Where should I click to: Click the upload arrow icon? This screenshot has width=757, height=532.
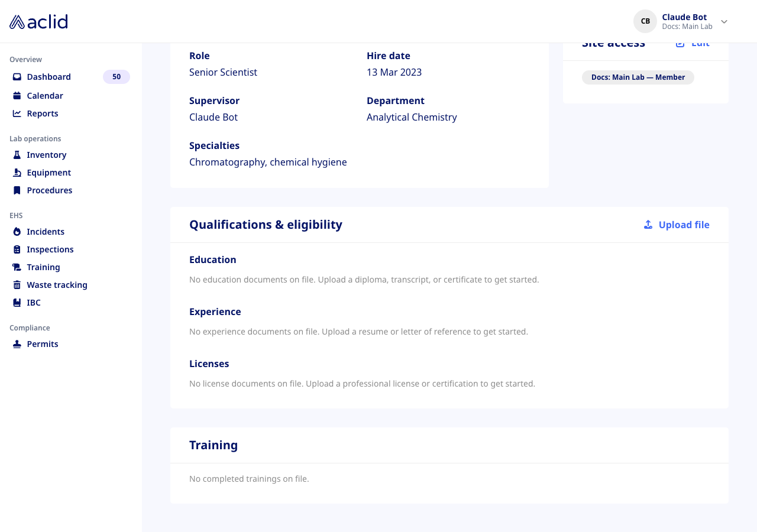648,225
